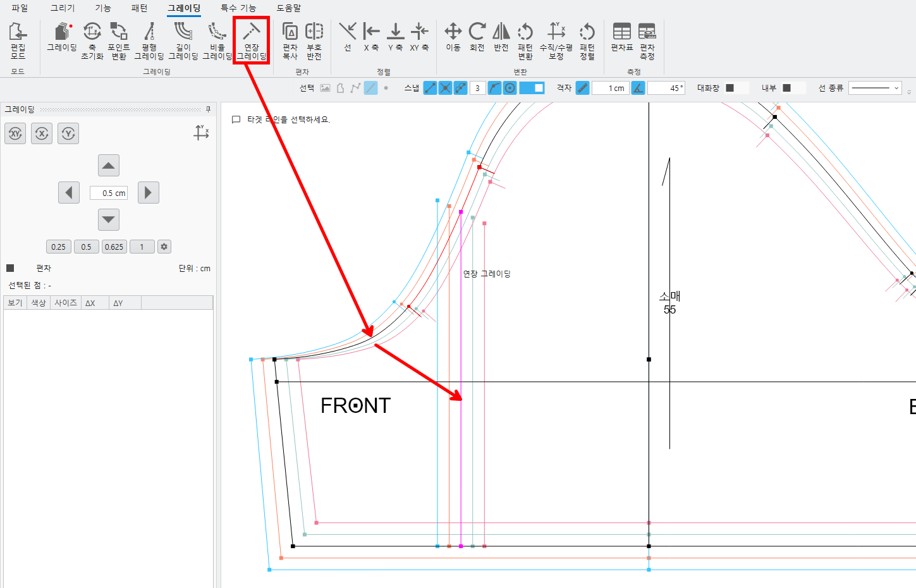Activate the 비율 그레이딩 tool
The image size is (916, 588).
pos(217,41)
